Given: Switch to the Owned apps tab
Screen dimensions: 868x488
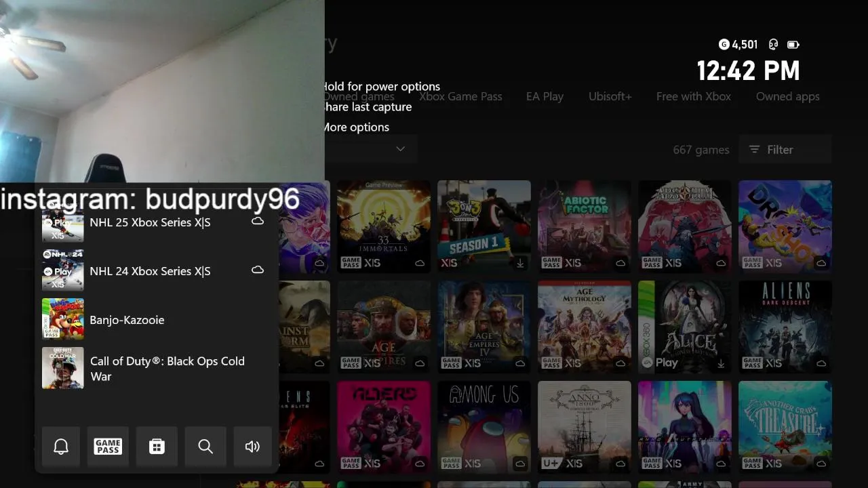Looking at the screenshot, I should (787, 96).
